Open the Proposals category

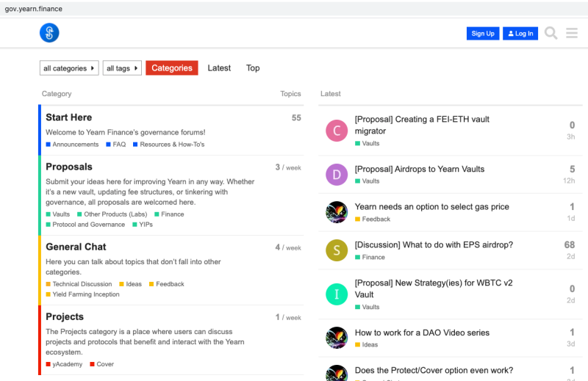[x=69, y=167]
